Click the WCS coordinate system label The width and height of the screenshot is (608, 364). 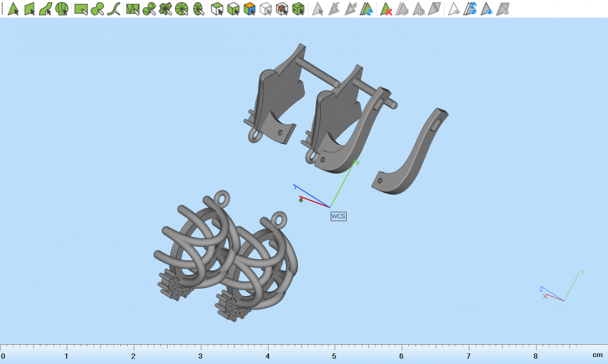tap(338, 216)
